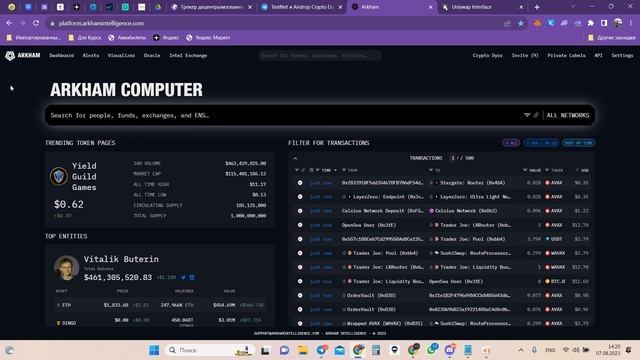The image size is (640, 360).
Task: Open File Explorer from the taskbar
Action: pos(302,350)
